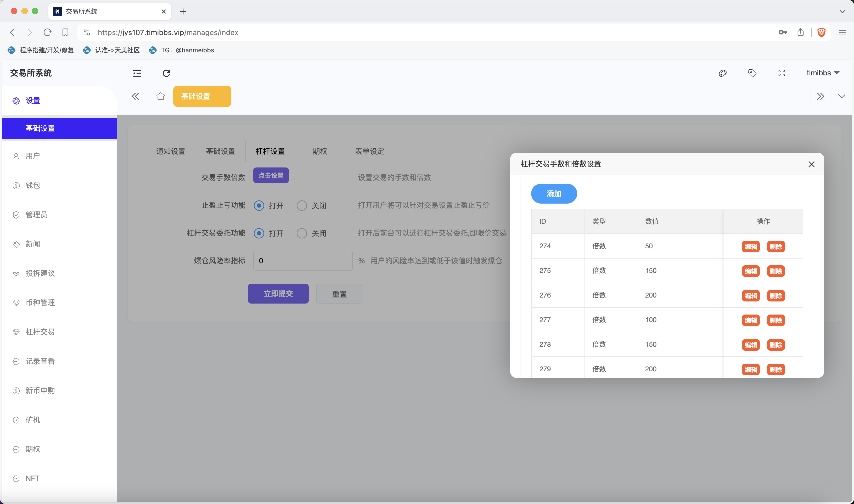This screenshot has height=504, width=854.
Task: Expand 矿机 sidebar menu
Action: [59, 420]
